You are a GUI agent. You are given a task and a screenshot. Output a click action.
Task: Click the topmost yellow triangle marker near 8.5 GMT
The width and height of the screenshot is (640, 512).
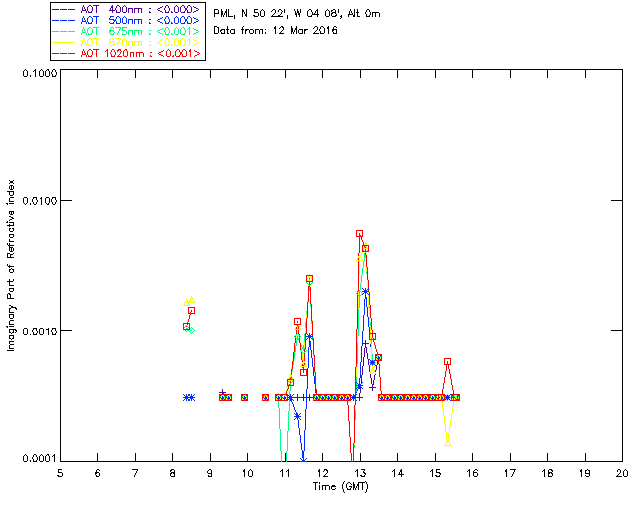(x=191, y=300)
